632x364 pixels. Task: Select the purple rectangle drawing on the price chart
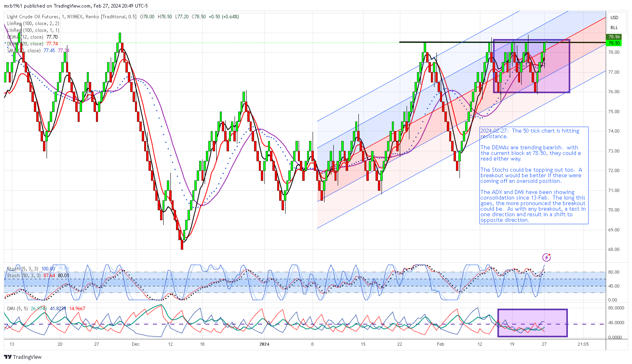click(532, 66)
